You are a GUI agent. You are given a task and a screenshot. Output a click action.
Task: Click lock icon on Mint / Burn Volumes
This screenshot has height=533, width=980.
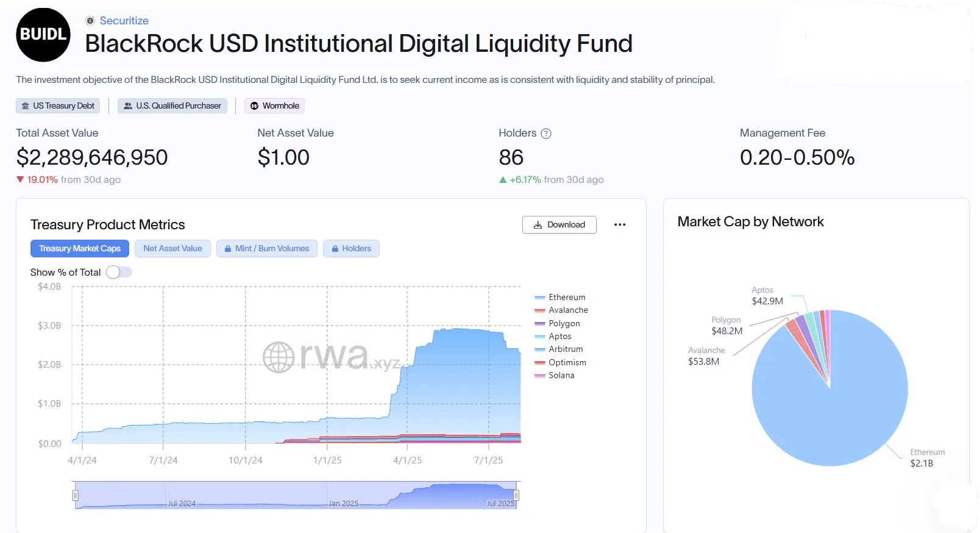[228, 249]
